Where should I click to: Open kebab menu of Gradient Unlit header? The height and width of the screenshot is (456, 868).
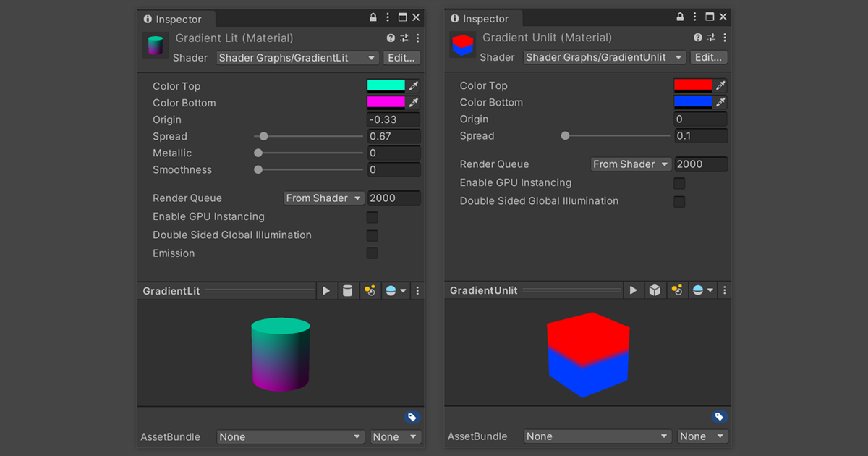tap(724, 38)
